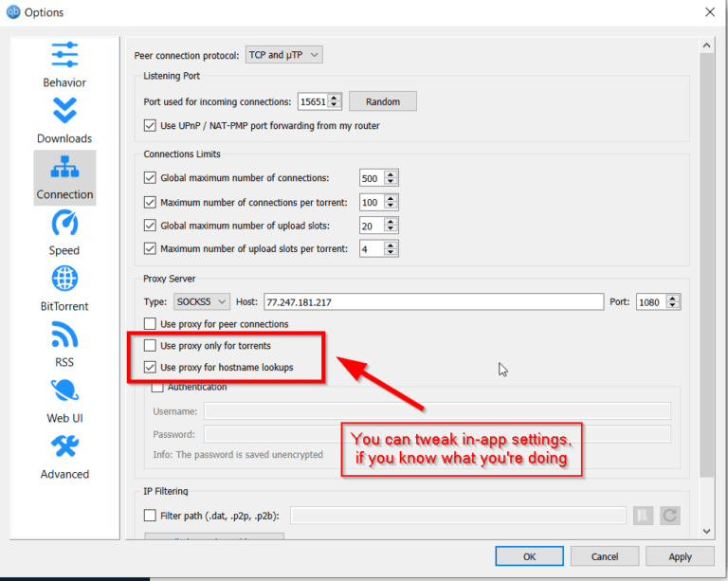Close the Options dialog
This screenshot has height=581, width=728.
(710, 12)
